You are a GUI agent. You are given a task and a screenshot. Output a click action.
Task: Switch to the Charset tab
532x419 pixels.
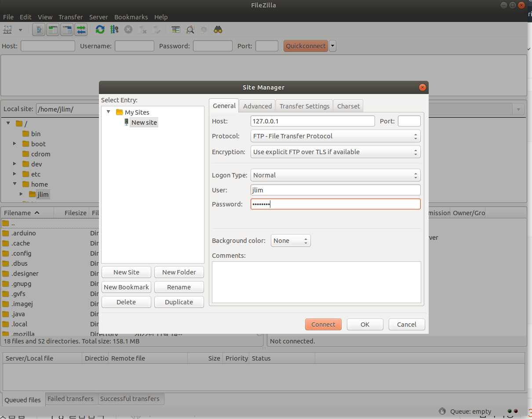[x=349, y=106]
